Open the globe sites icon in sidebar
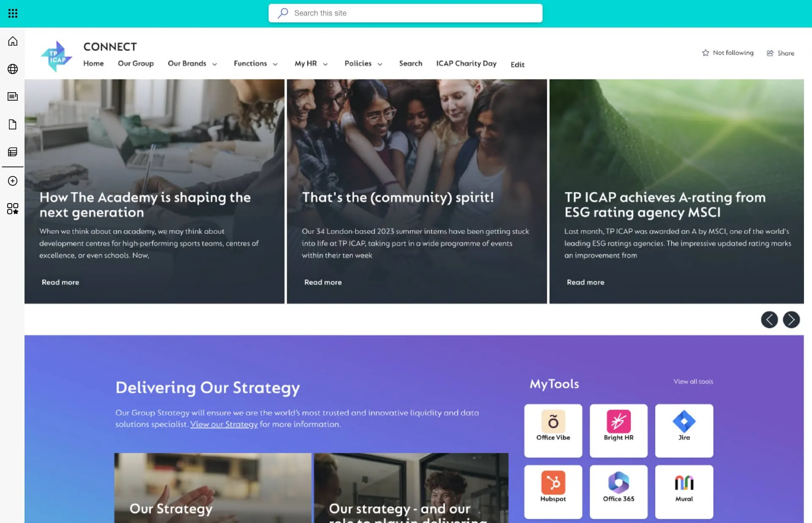The height and width of the screenshot is (523, 812). coord(13,69)
